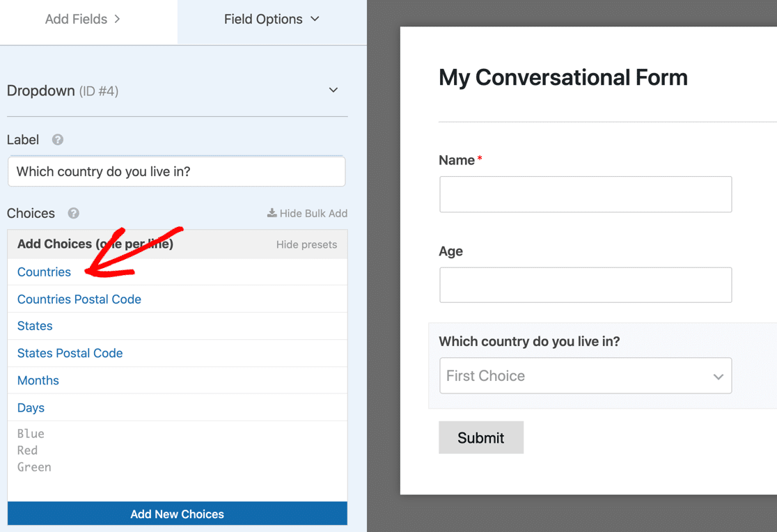
Task: Click the Age input field in preview
Action: [x=586, y=285]
